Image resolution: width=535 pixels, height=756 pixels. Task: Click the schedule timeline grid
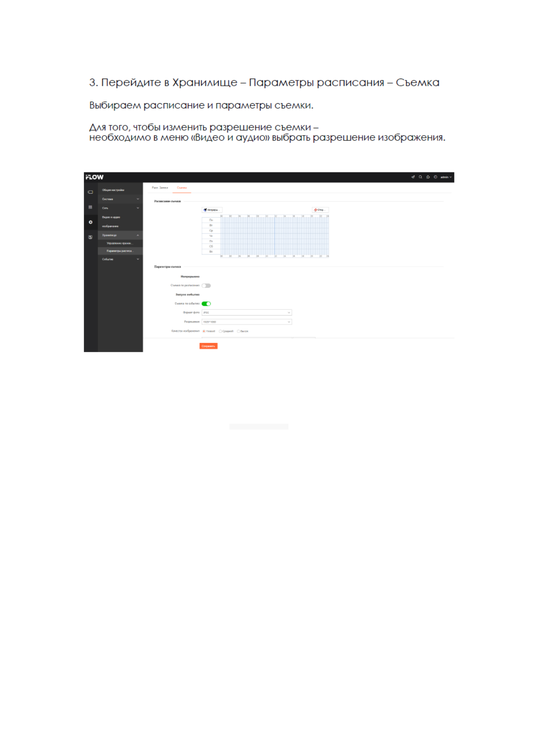point(274,236)
